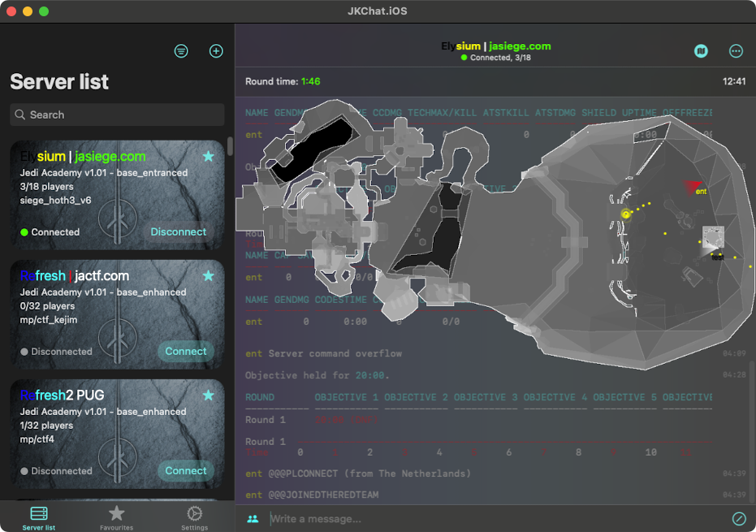The width and height of the screenshot is (756, 532).
Task: Click mp/ctf4 map name text
Action: tap(37, 439)
